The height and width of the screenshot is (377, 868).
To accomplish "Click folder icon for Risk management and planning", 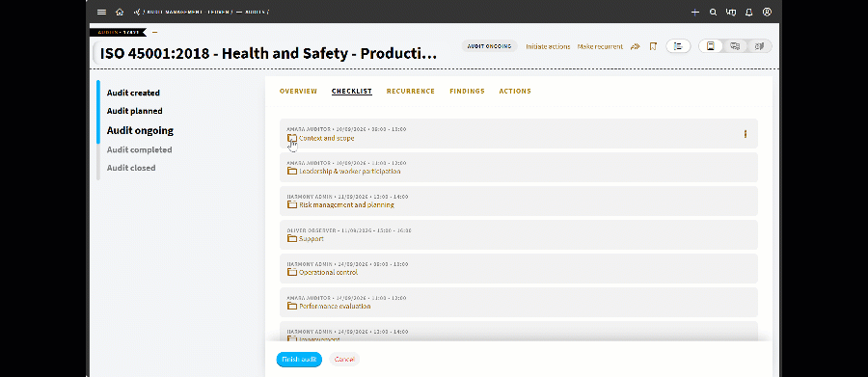I will 292,204.
